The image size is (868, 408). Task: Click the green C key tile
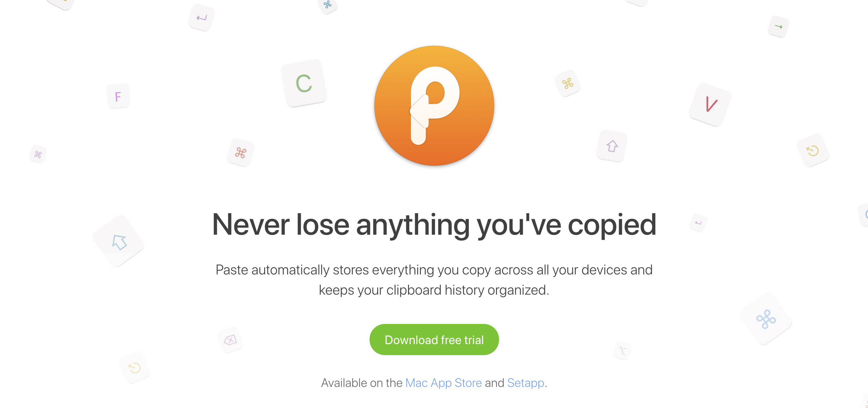point(304,83)
